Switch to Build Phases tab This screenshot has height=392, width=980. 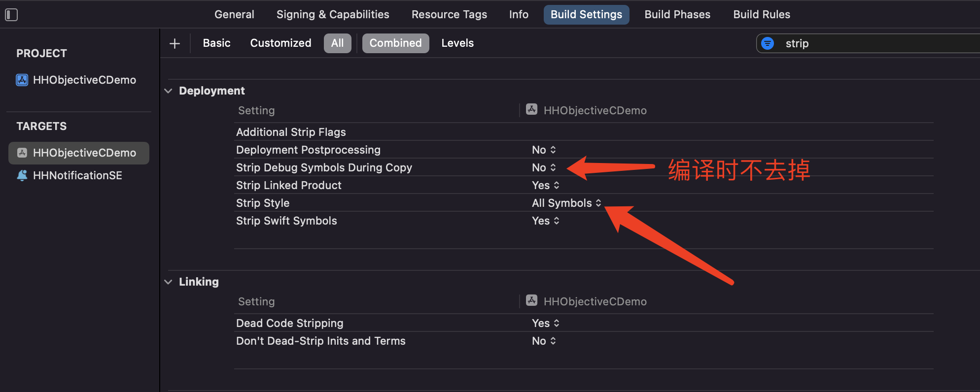(x=677, y=15)
